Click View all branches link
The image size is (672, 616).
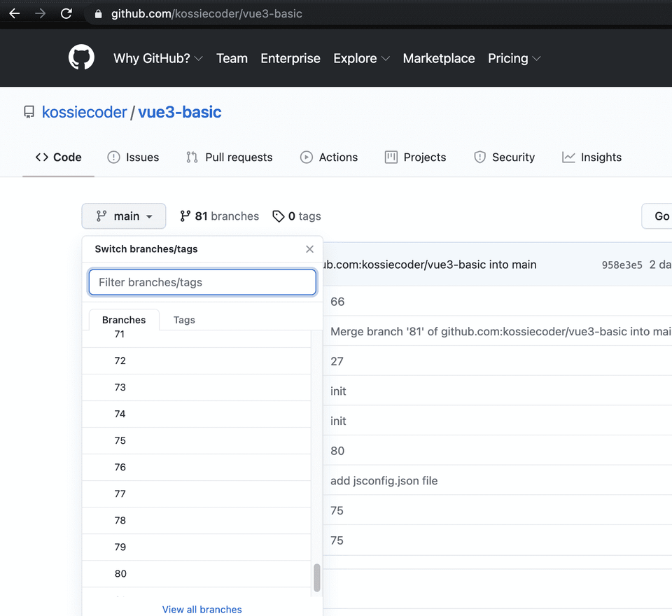[202, 610]
